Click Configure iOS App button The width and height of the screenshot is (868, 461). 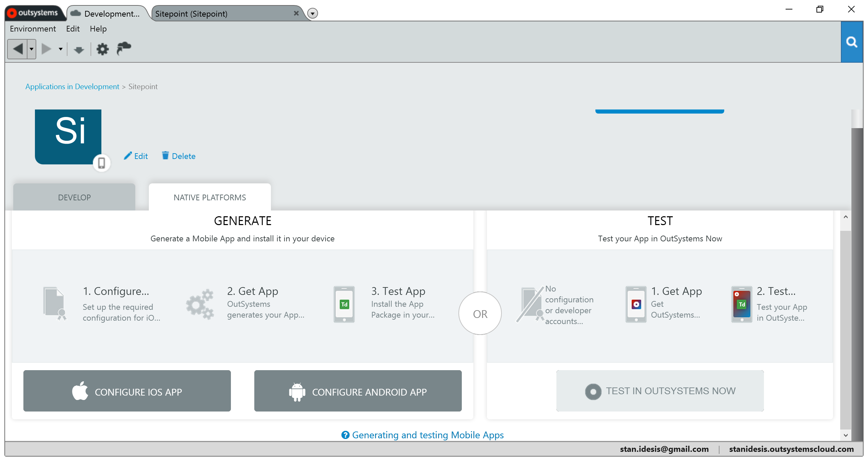127,391
